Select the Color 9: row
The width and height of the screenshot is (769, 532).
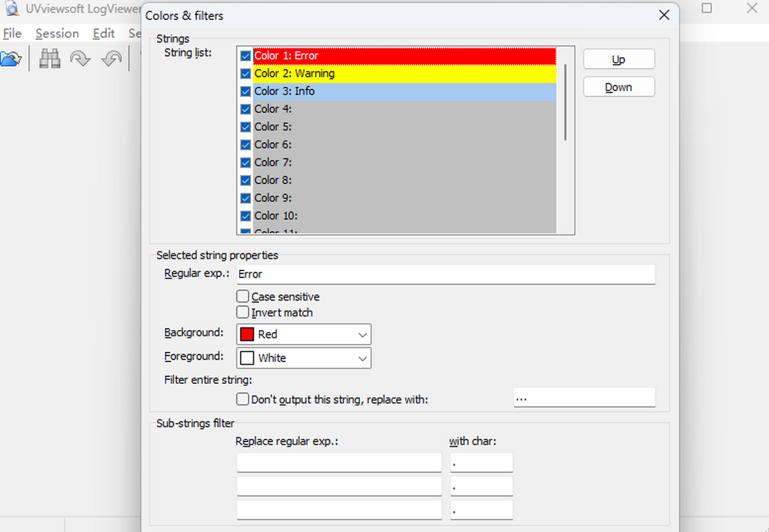coord(404,198)
